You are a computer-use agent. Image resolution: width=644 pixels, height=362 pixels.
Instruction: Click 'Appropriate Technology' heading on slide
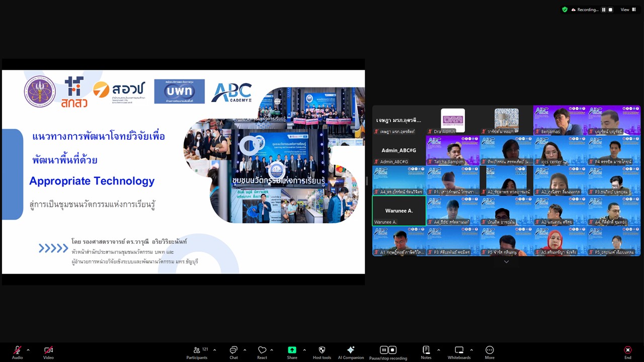(x=92, y=181)
